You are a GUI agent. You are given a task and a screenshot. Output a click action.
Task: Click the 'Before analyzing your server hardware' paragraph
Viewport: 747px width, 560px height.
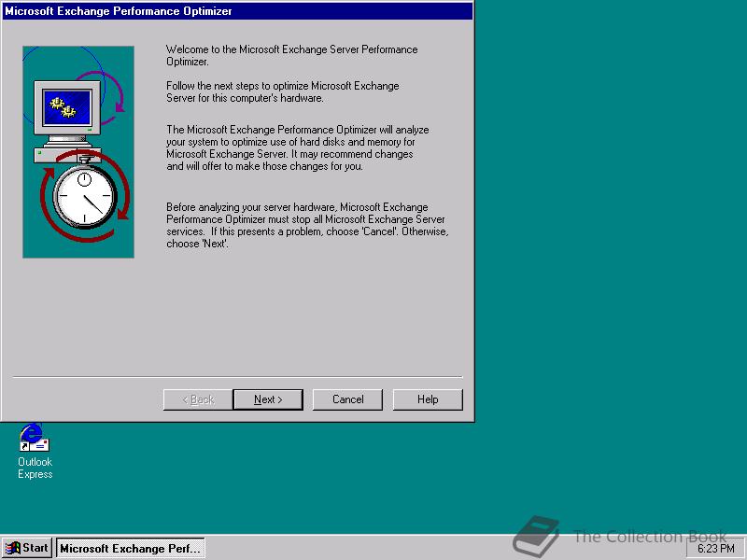tap(307, 225)
